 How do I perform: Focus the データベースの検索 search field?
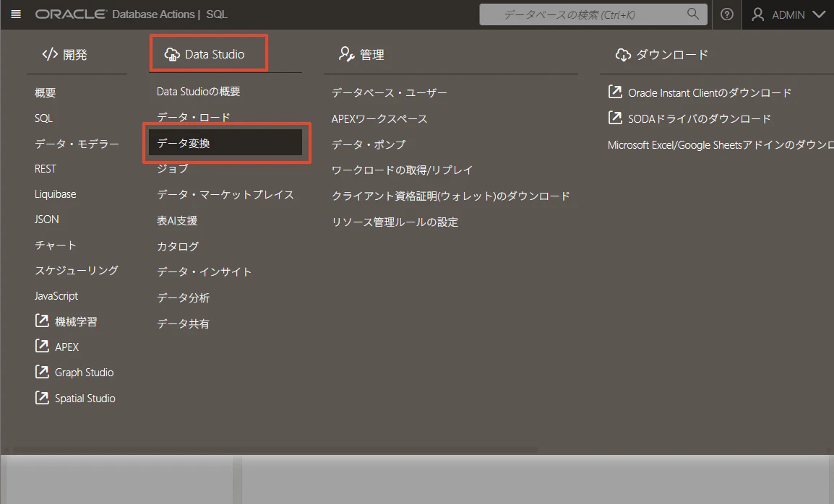(x=593, y=14)
